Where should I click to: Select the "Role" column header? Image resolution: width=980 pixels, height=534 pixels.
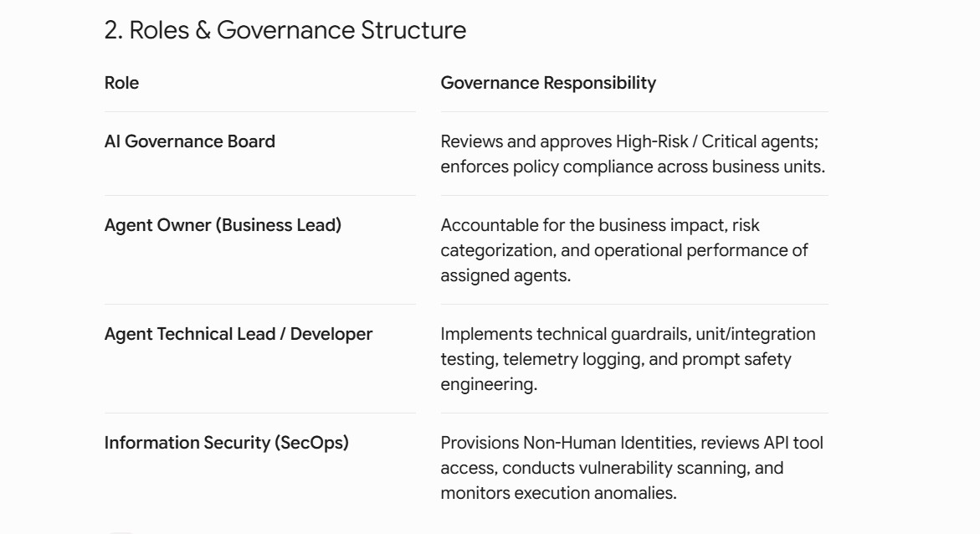click(x=122, y=83)
